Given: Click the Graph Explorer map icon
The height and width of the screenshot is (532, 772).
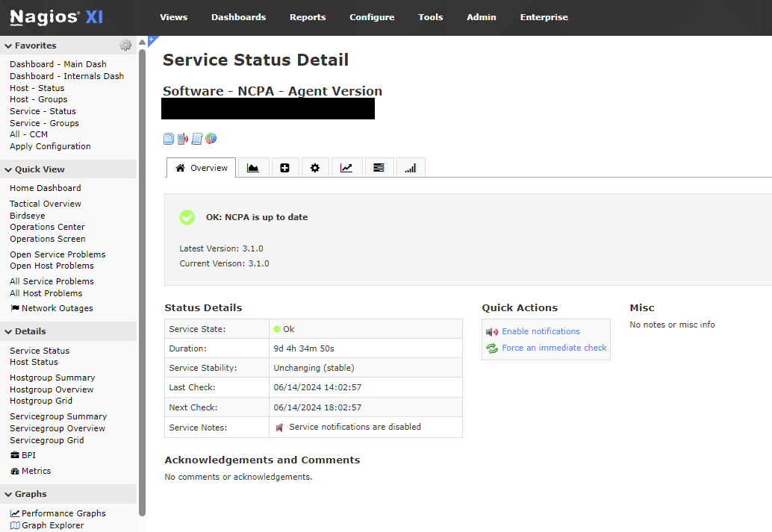Looking at the screenshot, I should click(15, 525).
